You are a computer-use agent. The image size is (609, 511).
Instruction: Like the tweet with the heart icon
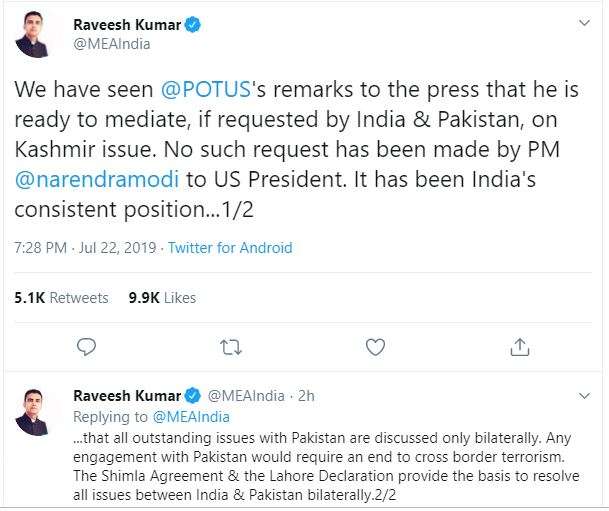pyautogui.click(x=376, y=347)
